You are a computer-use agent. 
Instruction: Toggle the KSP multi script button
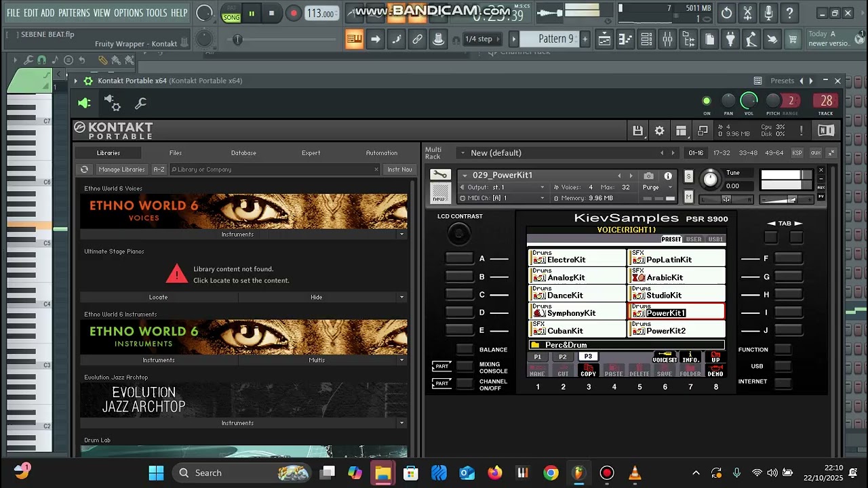[797, 152]
